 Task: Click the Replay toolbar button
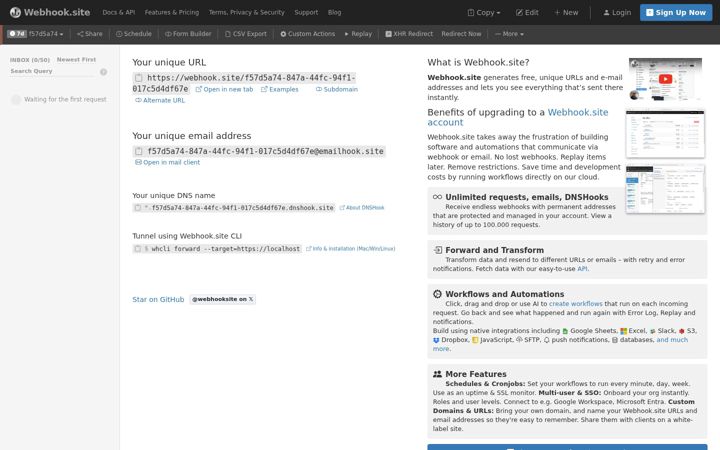358,34
